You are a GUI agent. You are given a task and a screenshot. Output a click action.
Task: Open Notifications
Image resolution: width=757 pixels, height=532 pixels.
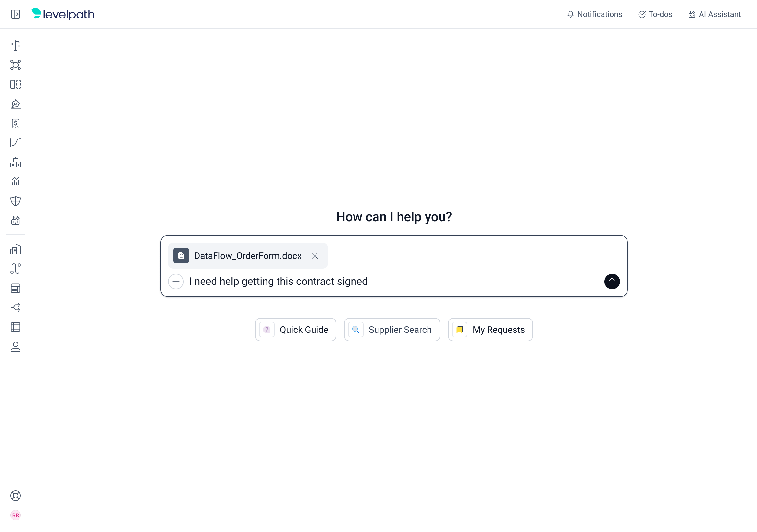coord(594,14)
